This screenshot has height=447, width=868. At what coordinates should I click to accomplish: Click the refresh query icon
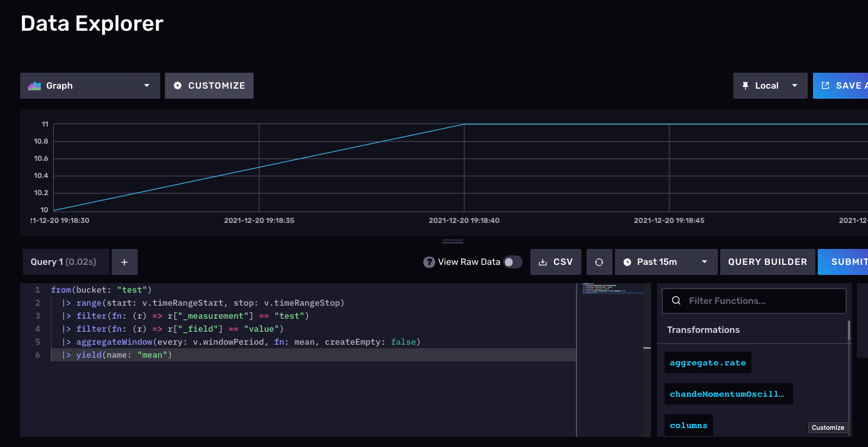600,261
